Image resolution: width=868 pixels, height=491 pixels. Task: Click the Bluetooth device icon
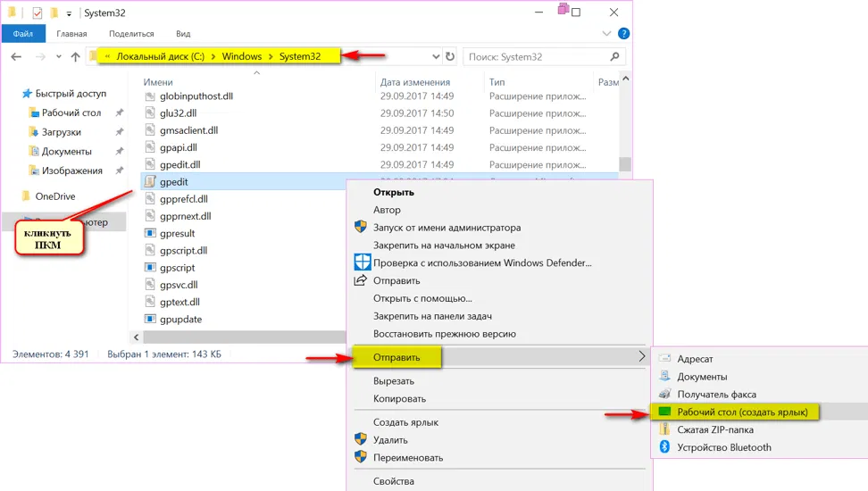point(664,446)
